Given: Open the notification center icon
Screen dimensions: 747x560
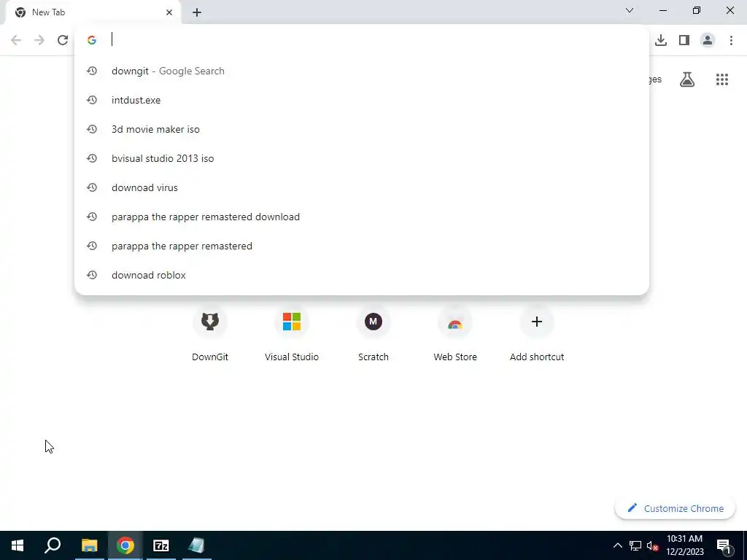Looking at the screenshot, I should tap(724, 545).
